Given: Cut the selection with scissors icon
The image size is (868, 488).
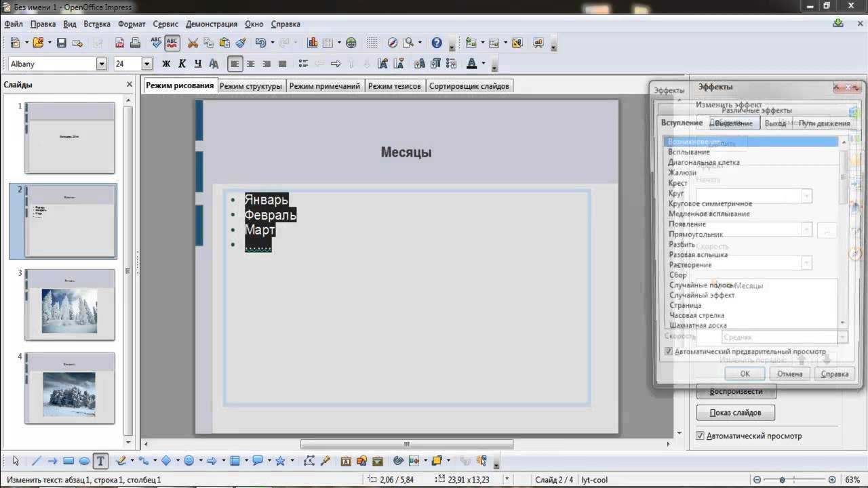Looking at the screenshot, I should click(x=193, y=43).
